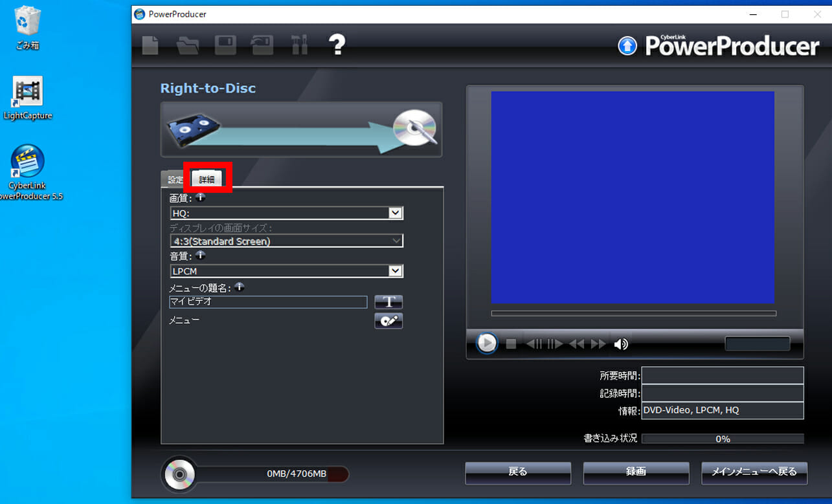Show info icon next to 画質
Image resolution: width=832 pixels, height=504 pixels.
click(x=200, y=197)
